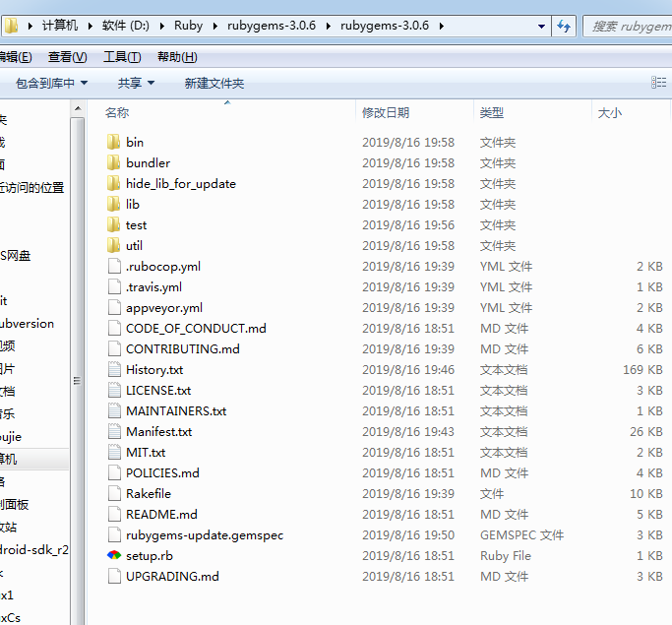Click the change view icon in toolbar
Viewport: 672px width, 625px height.
click(x=658, y=83)
